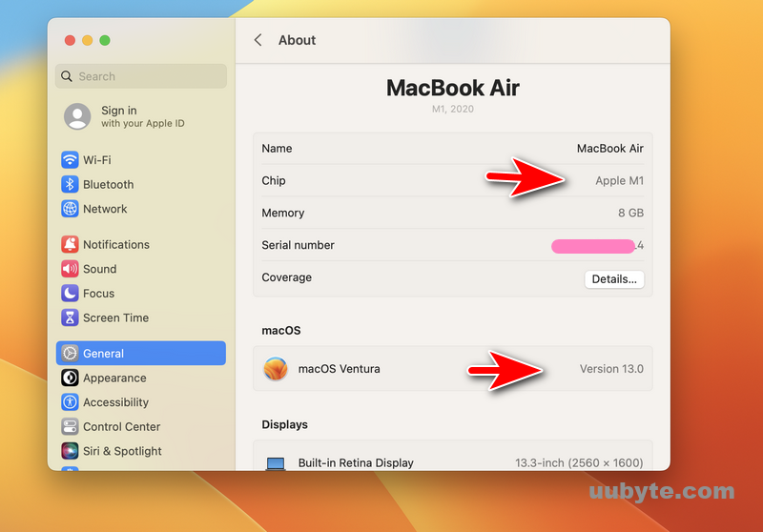Click the Apple ID avatar icon

[77, 116]
